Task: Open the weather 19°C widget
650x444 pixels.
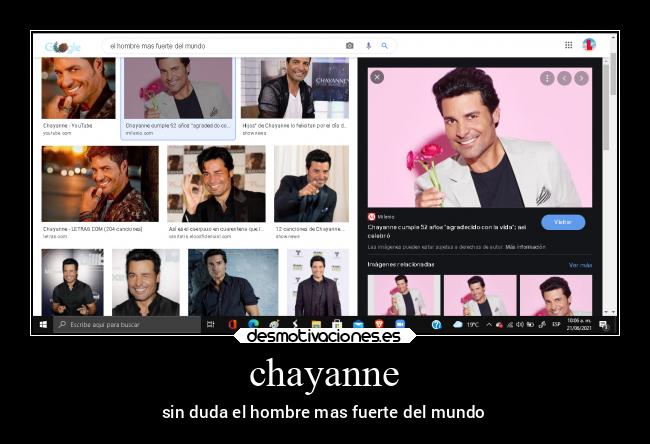Action: tap(466, 325)
